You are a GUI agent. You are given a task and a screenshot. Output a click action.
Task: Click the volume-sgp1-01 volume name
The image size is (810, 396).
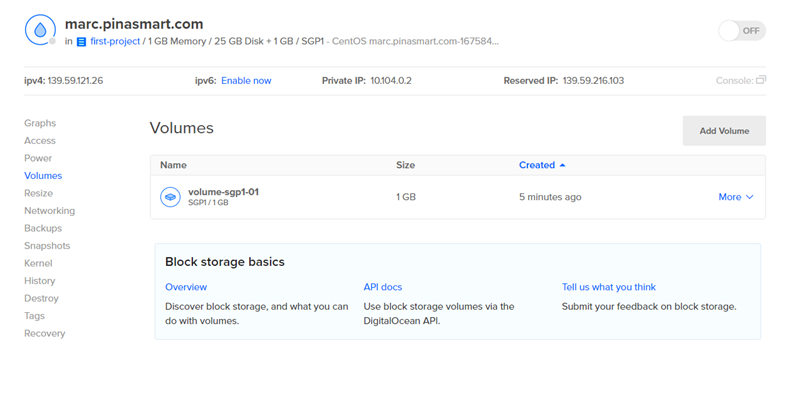[223, 192]
